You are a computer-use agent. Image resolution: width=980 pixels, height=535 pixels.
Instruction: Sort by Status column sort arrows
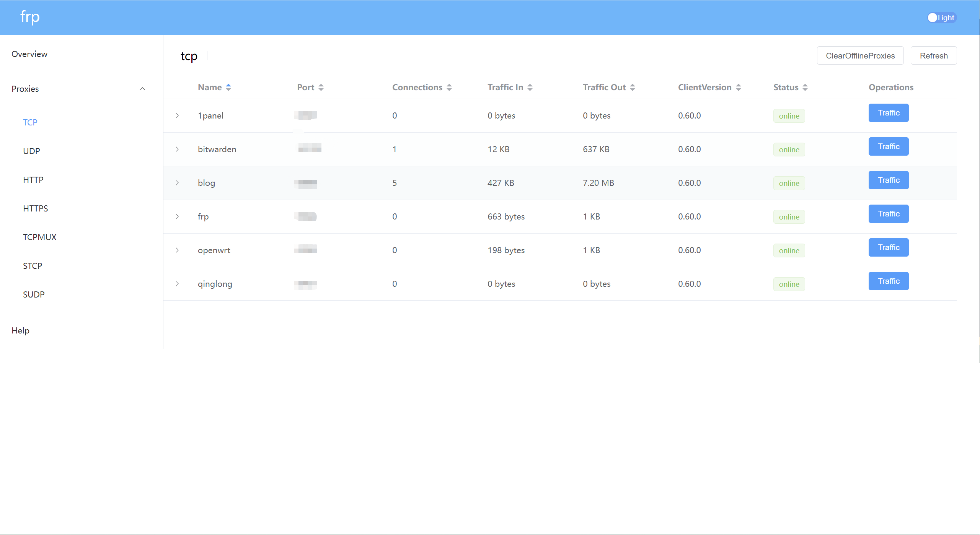pyautogui.click(x=805, y=88)
